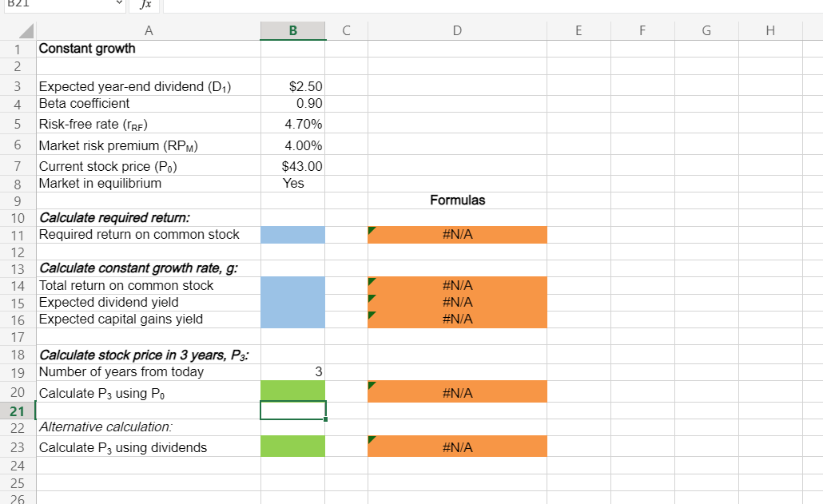Select the cell containing $43.00

tap(292, 166)
